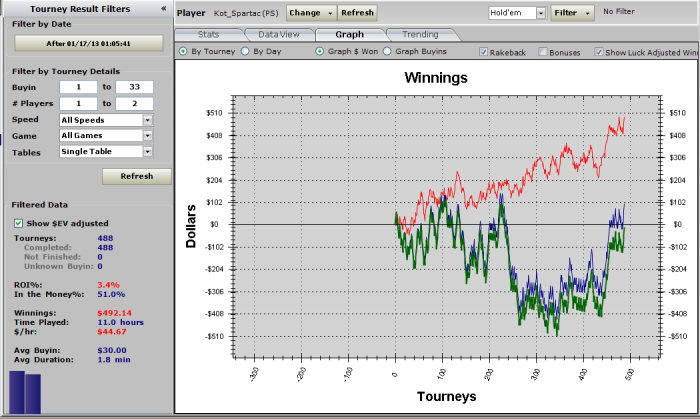Open the Data View tab
This screenshot has height=419, width=700.
pos(279,34)
